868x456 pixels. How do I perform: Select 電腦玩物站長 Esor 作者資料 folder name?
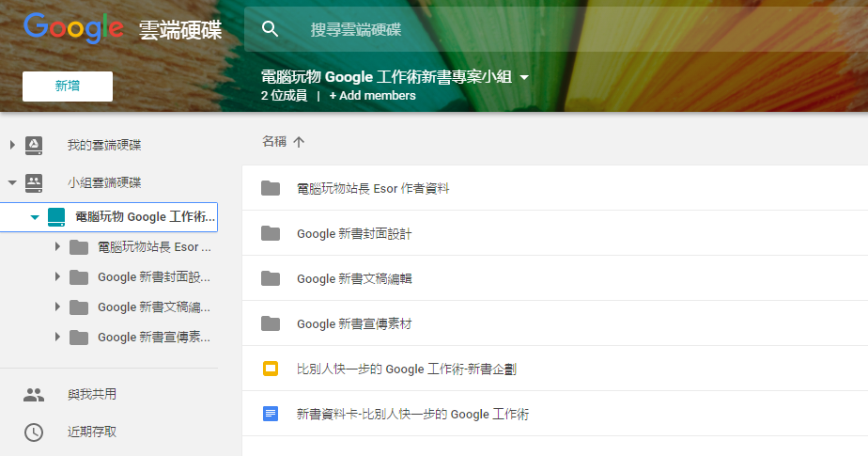373,188
